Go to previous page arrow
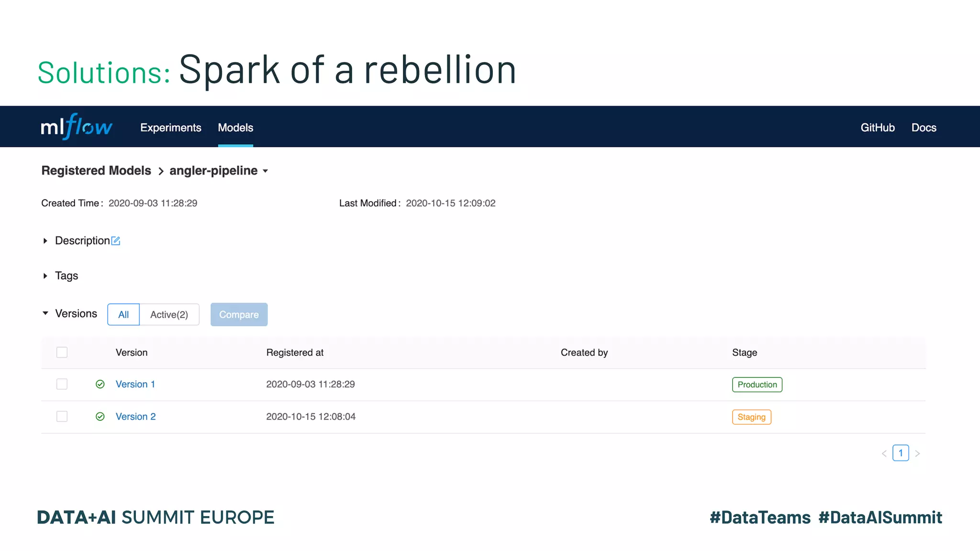 pyautogui.click(x=884, y=453)
